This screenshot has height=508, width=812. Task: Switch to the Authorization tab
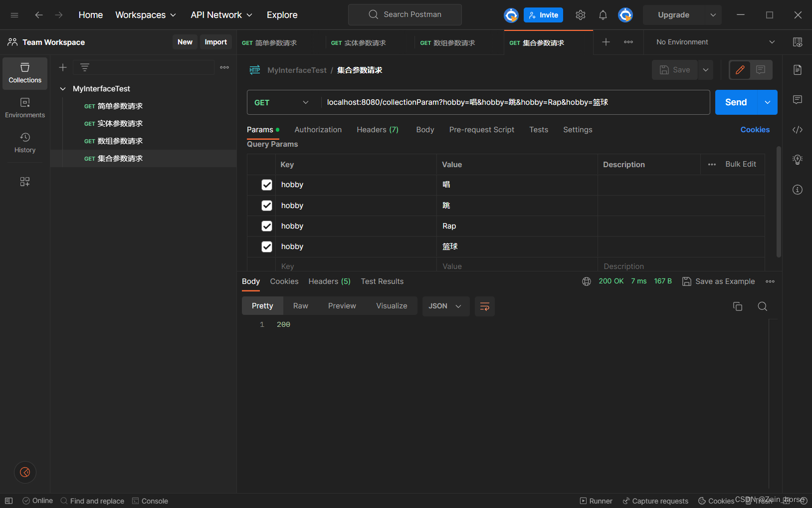318,130
